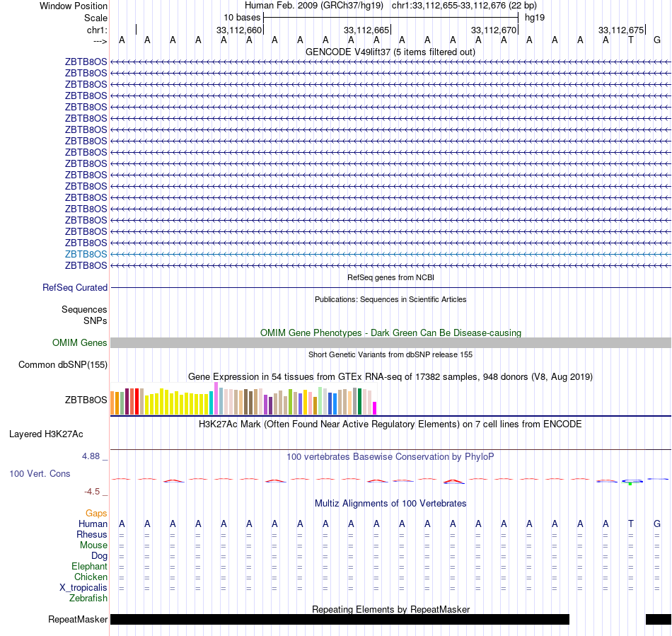Click the 100 vertebrates Basewise Conservation title

(390, 456)
